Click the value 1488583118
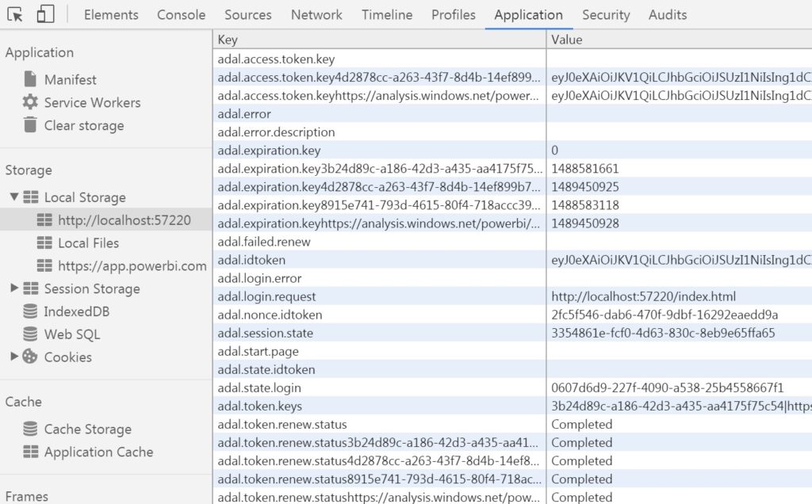Image resolution: width=812 pixels, height=504 pixels. (584, 205)
